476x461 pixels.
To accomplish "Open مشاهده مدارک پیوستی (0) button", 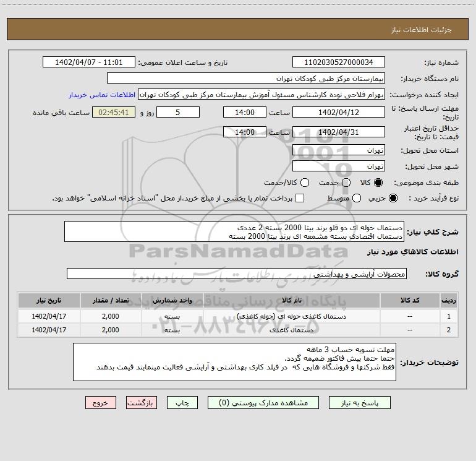I will tap(263, 403).
